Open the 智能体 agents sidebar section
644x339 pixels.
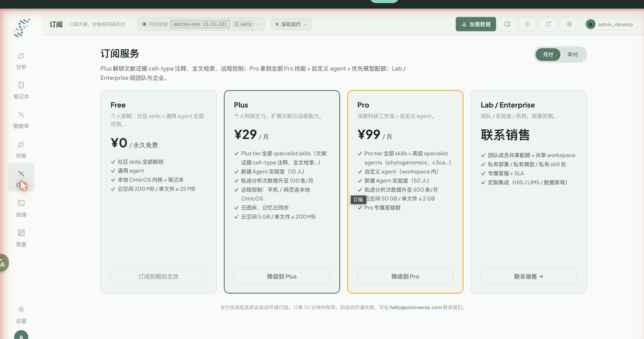click(x=21, y=120)
